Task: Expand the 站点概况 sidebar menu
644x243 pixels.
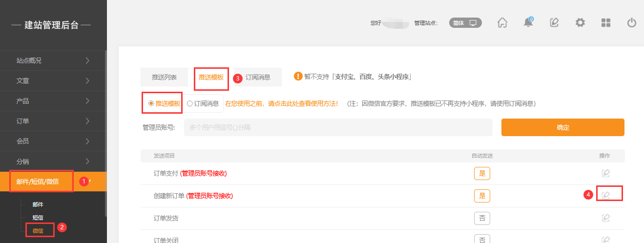Action: tap(53, 61)
